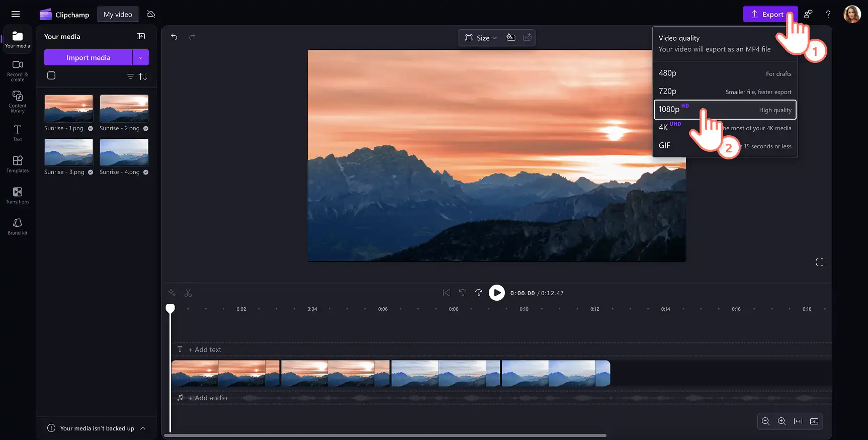Open the media filter icon
Viewport: 868px width, 440px height.
click(x=130, y=76)
